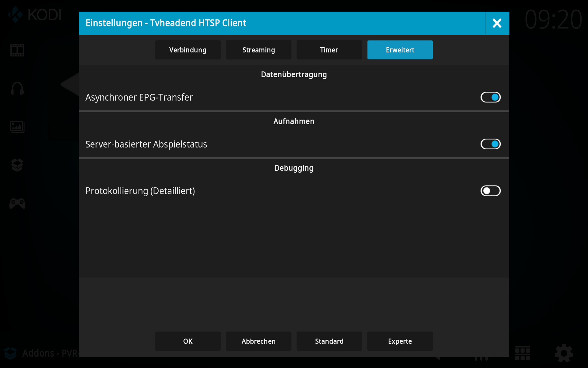
Task: Select the Server-basierter Abspielstatus label
Action: click(146, 144)
